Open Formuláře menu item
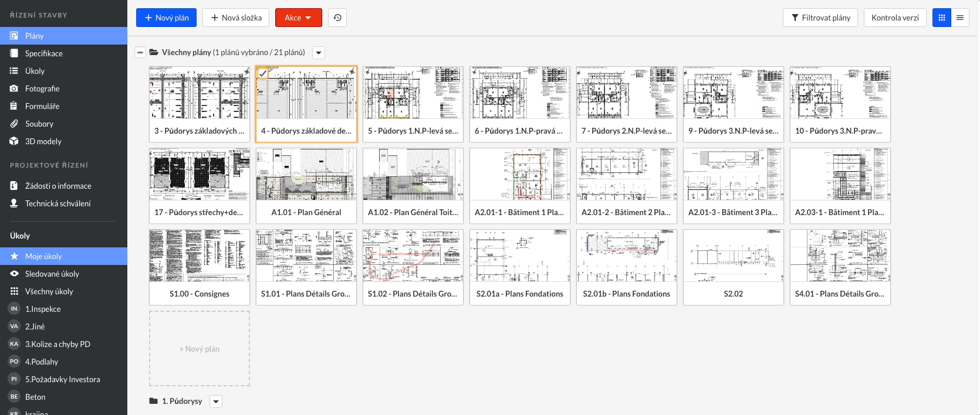The image size is (980, 415). [x=42, y=106]
